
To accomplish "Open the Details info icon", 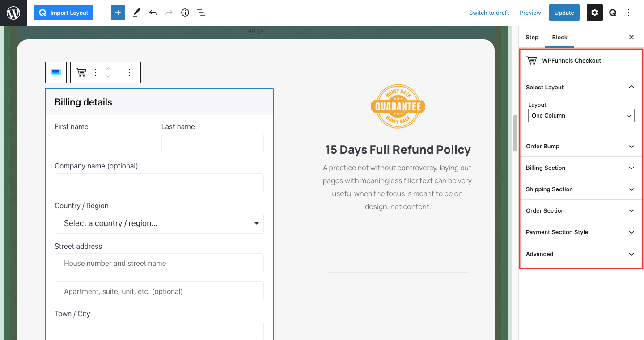I will pos(185,13).
